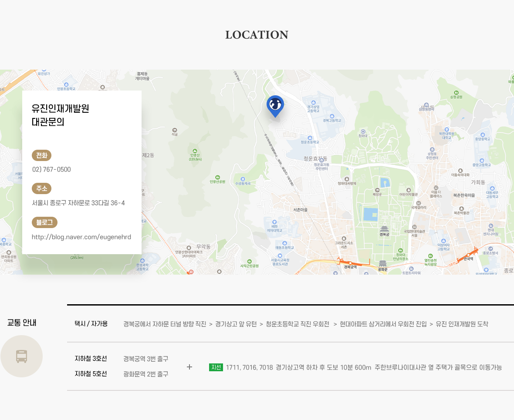
Task: Click the 그라운드시소 서촌 marker icon
Action: (x=344, y=239)
